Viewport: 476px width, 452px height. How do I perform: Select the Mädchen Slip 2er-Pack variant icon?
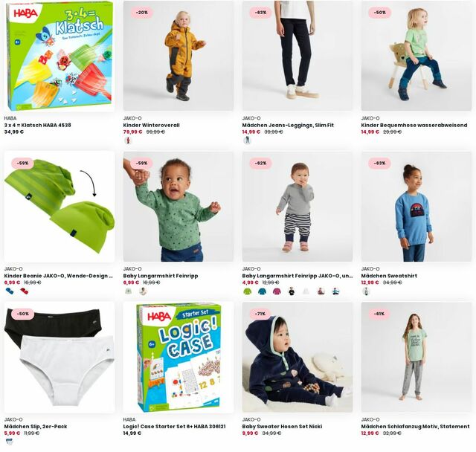tap(10, 442)
